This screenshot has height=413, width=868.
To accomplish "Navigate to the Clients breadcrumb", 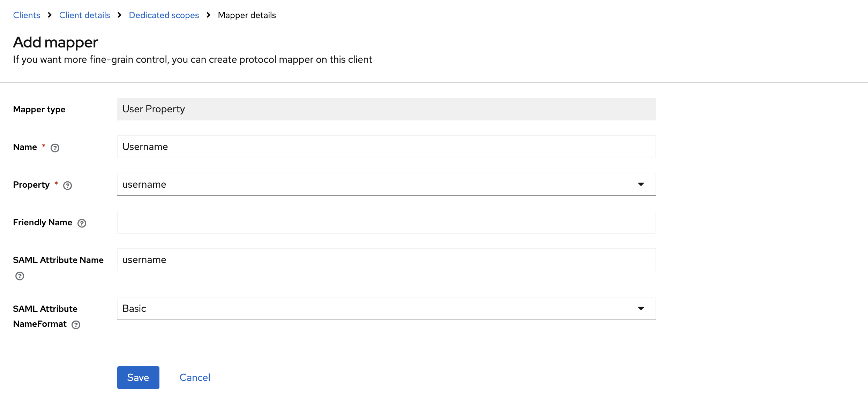I will [x=27, y=15].
